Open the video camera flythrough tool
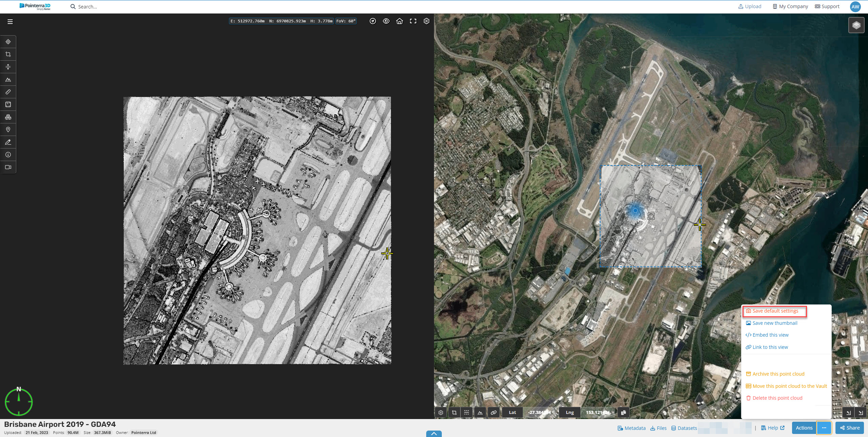The image size is (868, 437). [x=8, y=167]
